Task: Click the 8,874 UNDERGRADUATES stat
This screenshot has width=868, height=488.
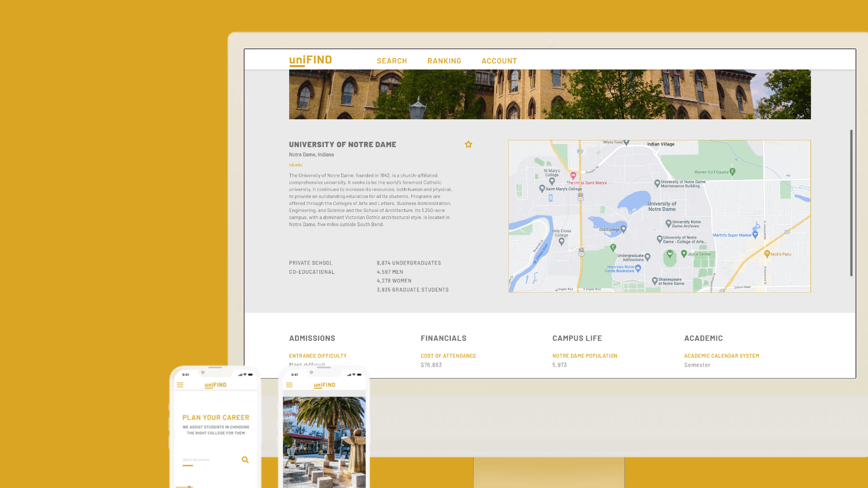Action: (409, 263)
